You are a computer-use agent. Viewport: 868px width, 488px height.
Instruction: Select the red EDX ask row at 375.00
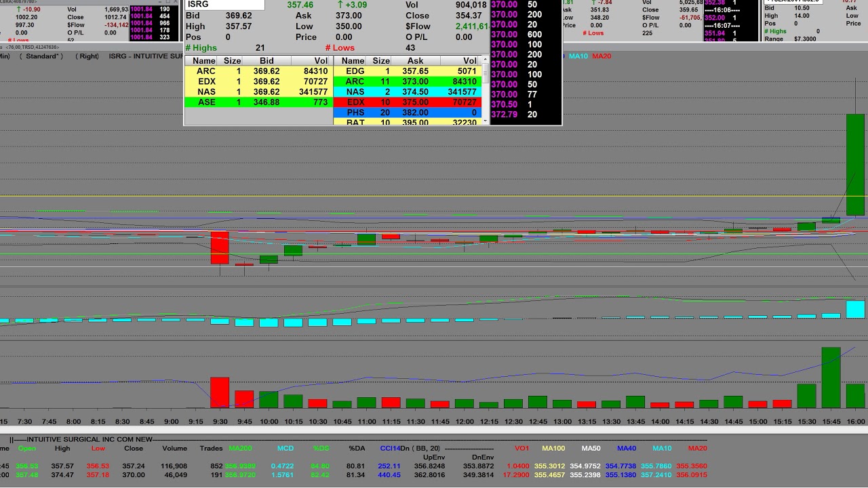[408, 102]
